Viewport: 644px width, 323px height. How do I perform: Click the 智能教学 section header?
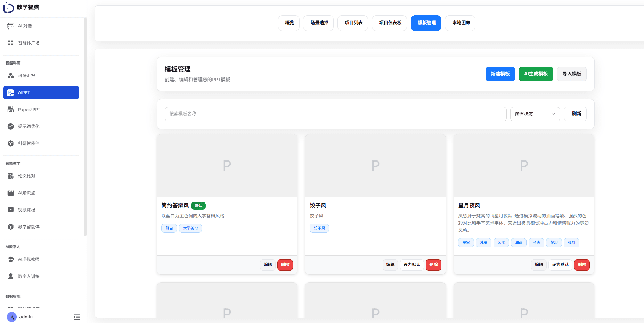click(x=13, y=164)
